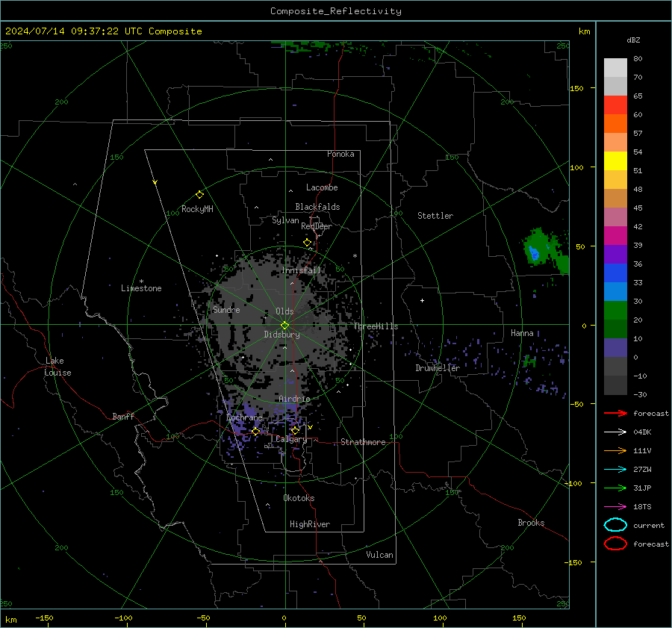This screenshot has height=628, width=672.
Task: Click the Calgary label on map
Action: click(291, 439)
